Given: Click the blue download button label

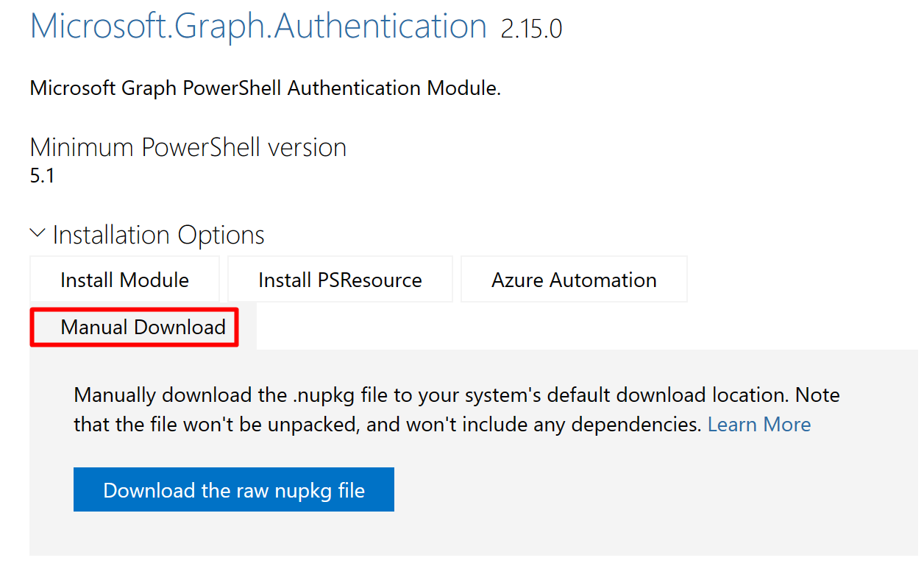Looking at the screenshot, I should [233, 489].
